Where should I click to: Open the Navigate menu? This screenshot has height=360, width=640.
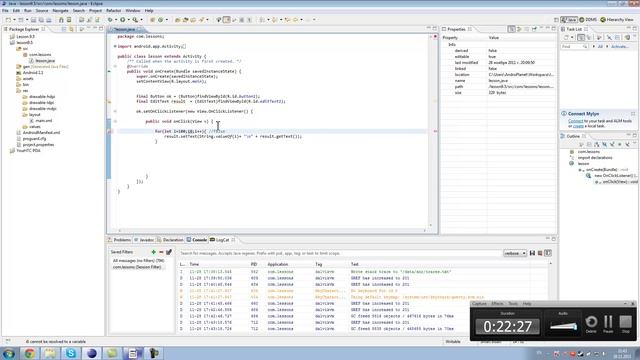coord(60,11)
